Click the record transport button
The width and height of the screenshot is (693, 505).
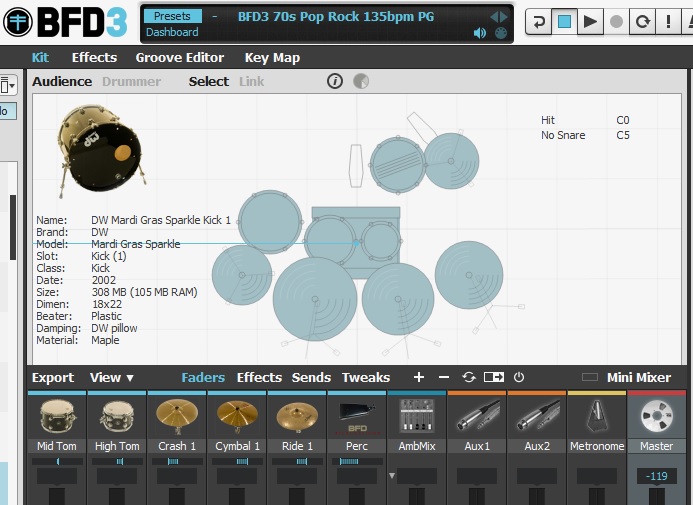616,21
